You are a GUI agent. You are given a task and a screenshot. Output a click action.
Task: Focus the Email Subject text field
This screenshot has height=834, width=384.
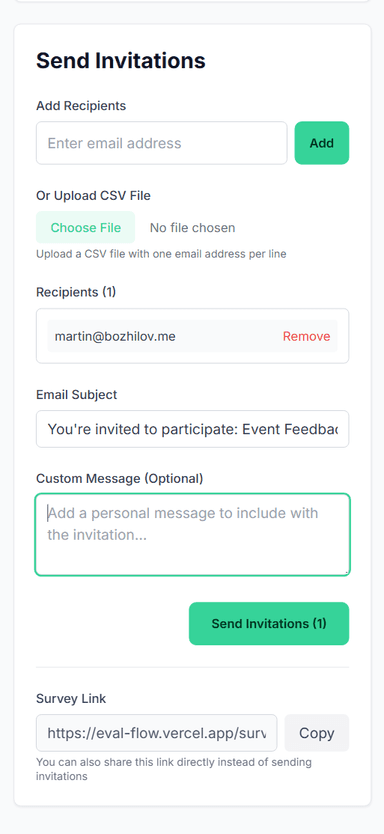coord(193,429)
